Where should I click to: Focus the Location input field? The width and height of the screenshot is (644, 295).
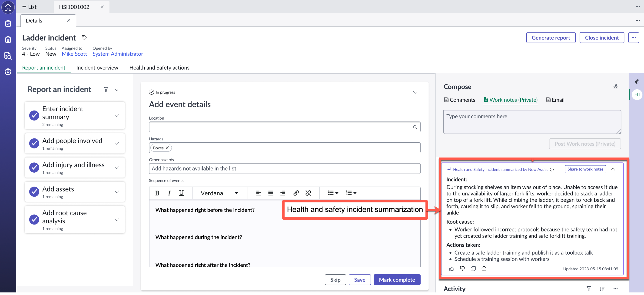(285, 127)
